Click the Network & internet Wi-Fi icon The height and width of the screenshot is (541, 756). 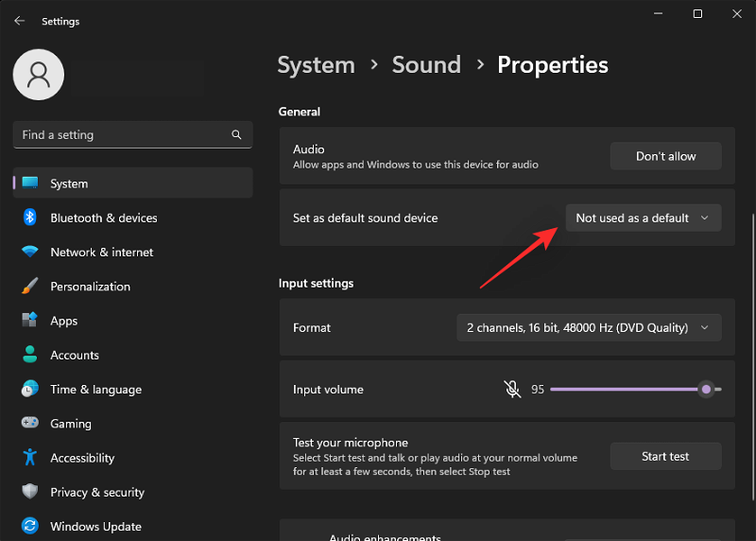click(x=30, y=253)
